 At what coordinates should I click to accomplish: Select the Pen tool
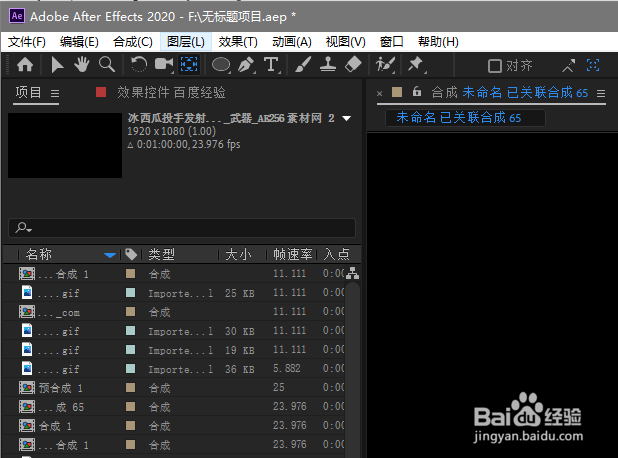246,65
